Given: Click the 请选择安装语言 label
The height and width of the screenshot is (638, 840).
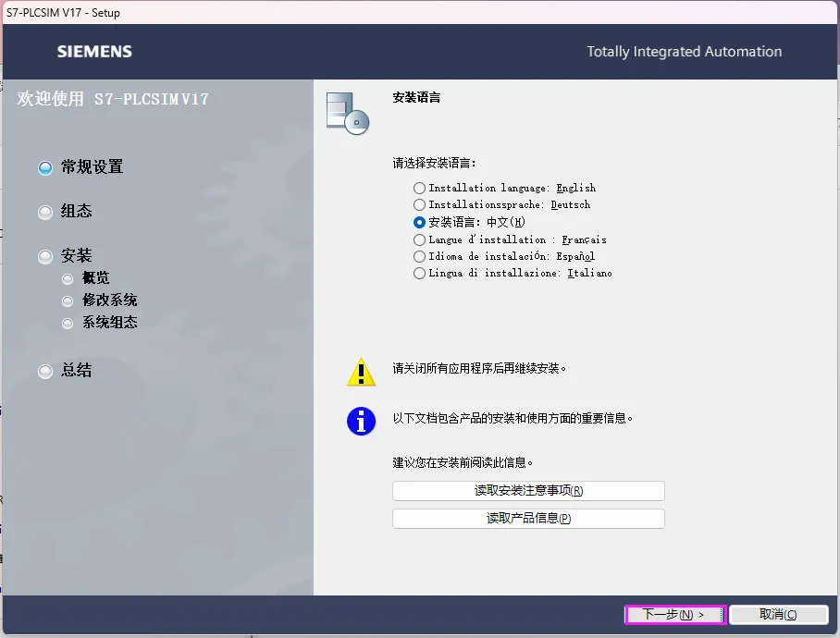Looking at the screenshot, I should tap(434, 164).
